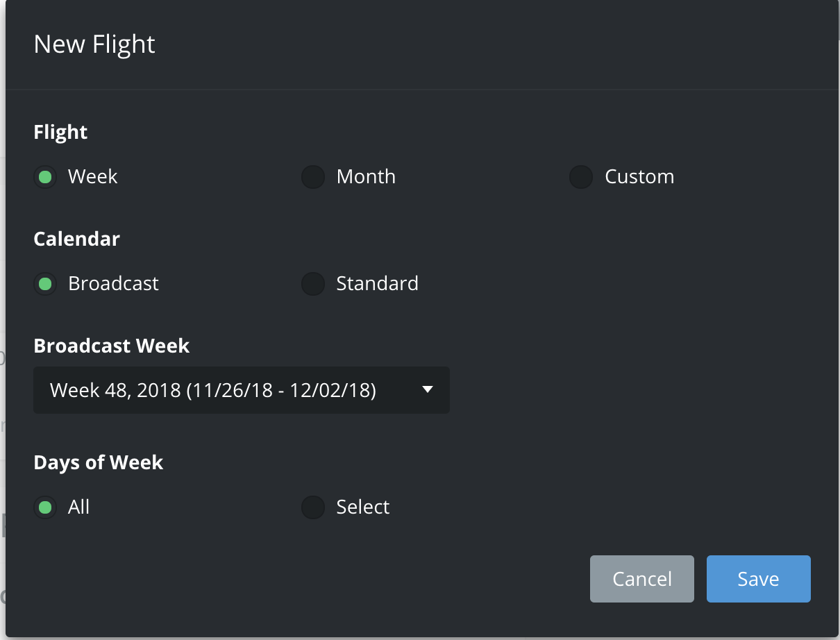Viewport: 840px width, 640px height.
Task: Switch calendar to Standard radio circle
Action: (313, 284)
